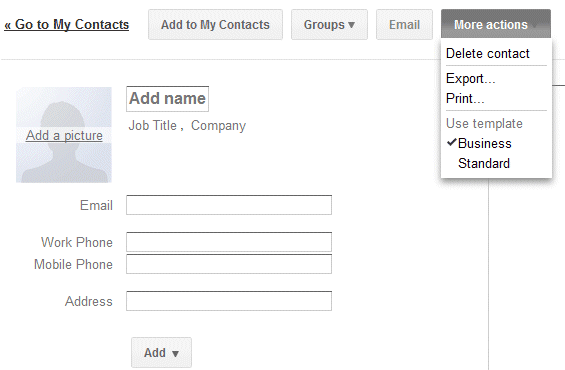Collapse the More actions menu

(496, 24)
